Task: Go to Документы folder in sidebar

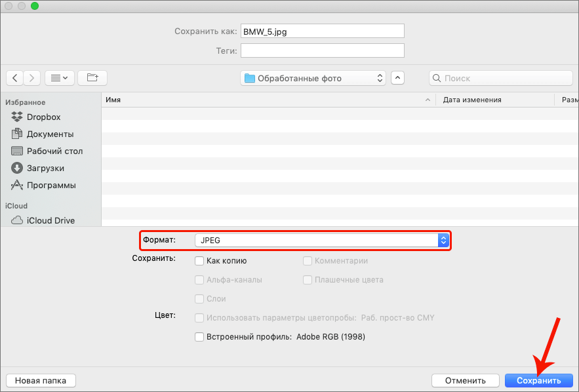Action: point(50,134)
